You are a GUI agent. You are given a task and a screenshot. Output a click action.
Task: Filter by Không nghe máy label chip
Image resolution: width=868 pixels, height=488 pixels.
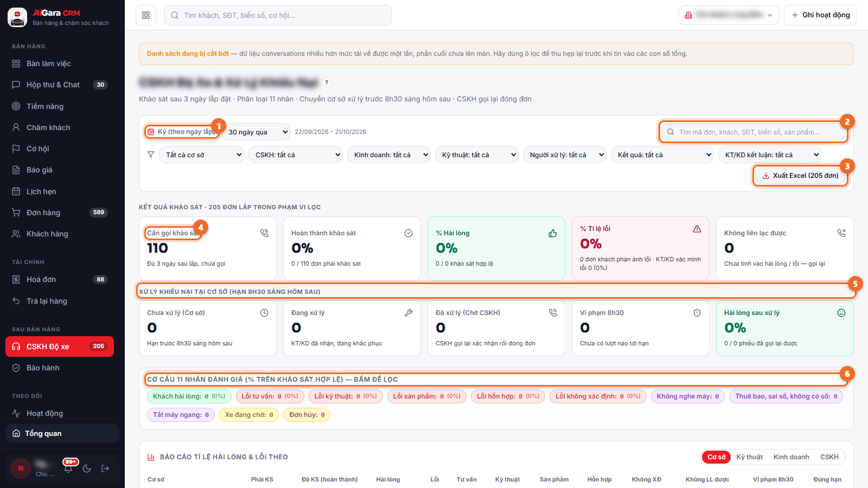click(x=687, y=396)
